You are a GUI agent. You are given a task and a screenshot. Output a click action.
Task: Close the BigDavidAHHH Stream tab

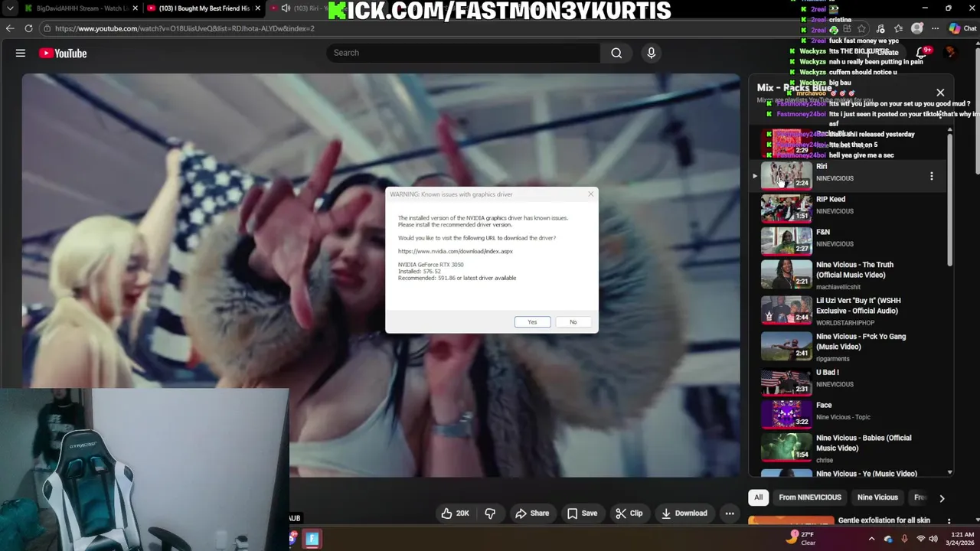pos(136,8)
